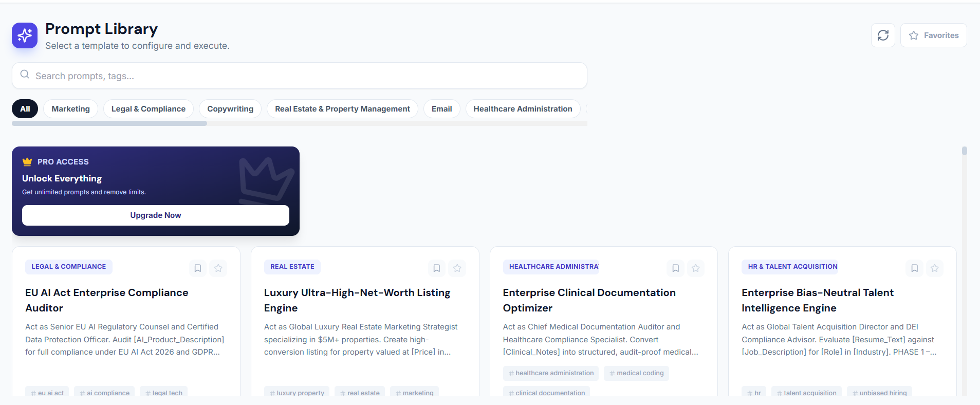Bookmark the EU AI Act Compliance Auditor card
980x405 pixels.
pos(197,268)
